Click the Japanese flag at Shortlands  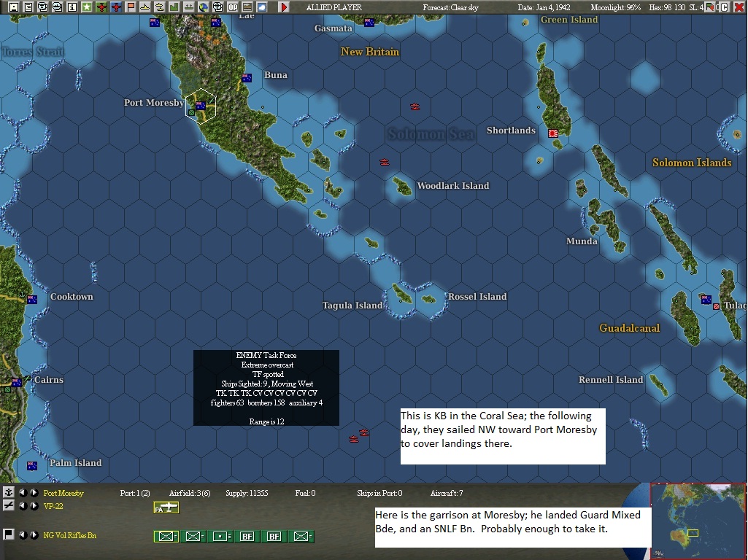(x=553, y=133)
